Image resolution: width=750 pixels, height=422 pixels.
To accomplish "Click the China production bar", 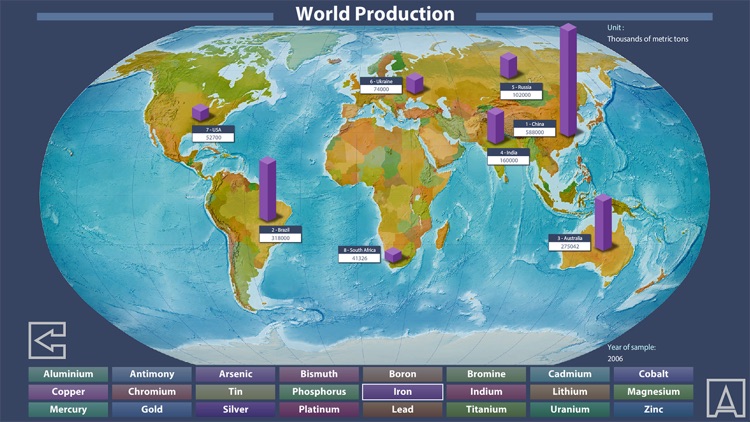I will point(568,80).
